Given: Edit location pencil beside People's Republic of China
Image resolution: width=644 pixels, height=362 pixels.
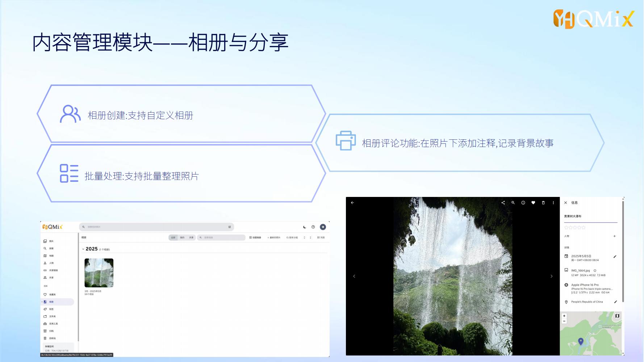Looking at the screenshot, I should tap(615, 302).
